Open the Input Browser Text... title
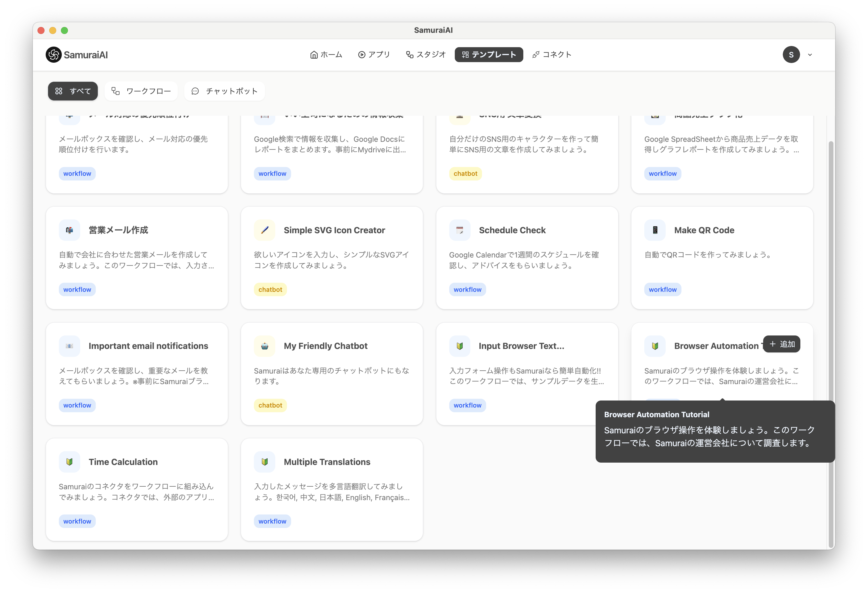868x593 pixels. (521, 346)
